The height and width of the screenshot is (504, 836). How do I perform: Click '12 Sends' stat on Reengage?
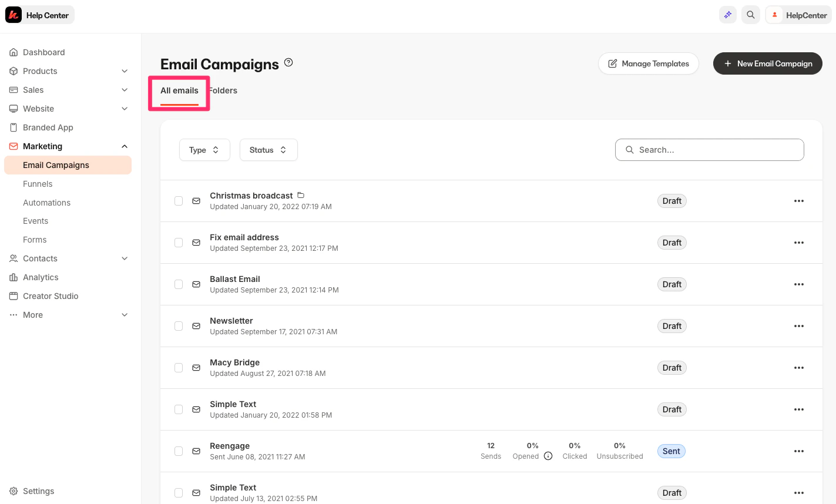coord(491,451)
